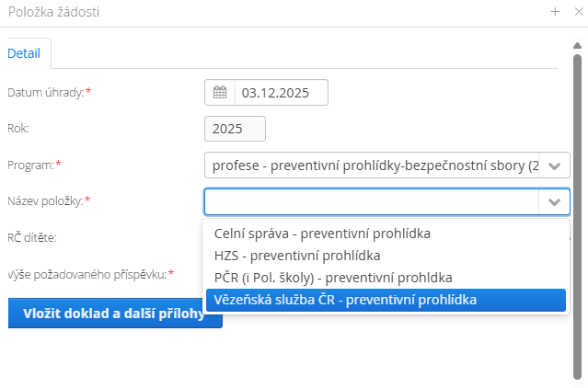The height and width of the screenshot is (388, 588).
Task: Click the Datum úhrady date field
Action: click(x=281, y=93)
